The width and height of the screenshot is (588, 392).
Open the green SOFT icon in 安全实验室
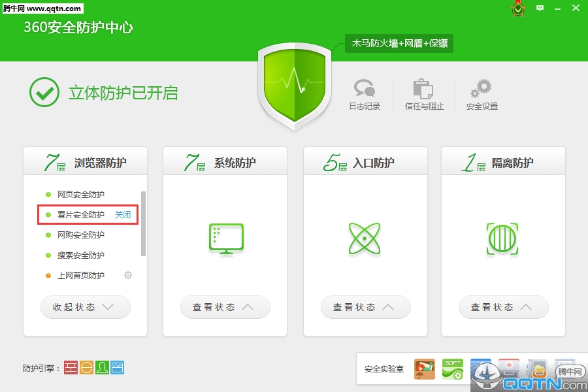[x=453, y=369]
